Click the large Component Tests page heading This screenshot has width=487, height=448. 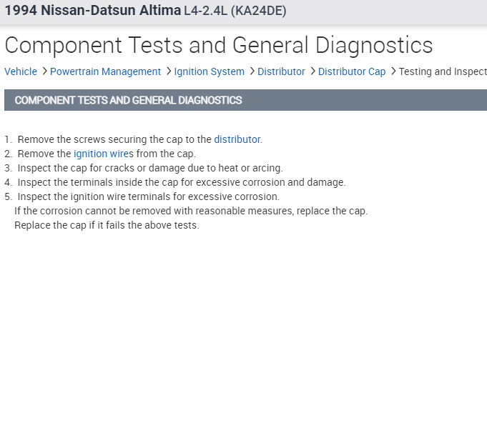[218, 45]
